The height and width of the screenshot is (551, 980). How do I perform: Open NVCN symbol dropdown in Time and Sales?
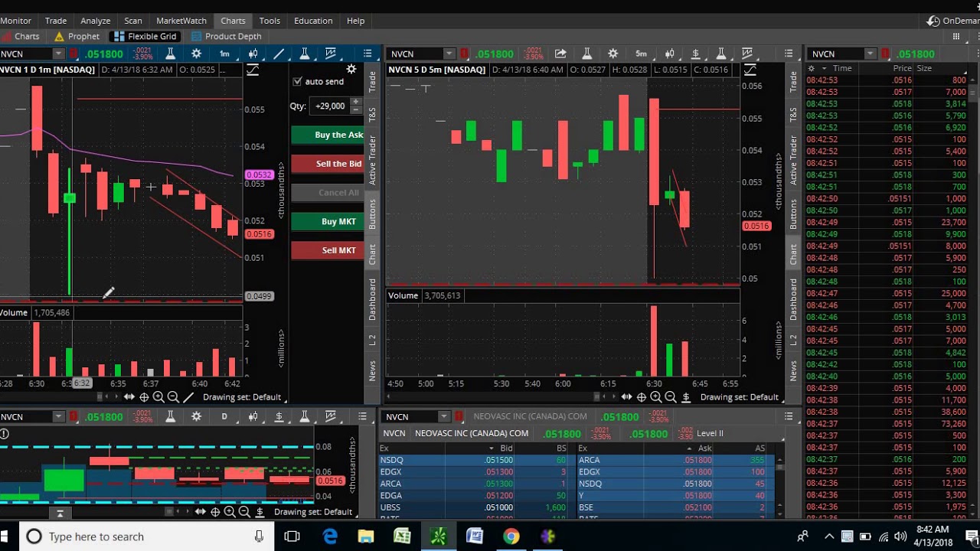pos(871,54)
